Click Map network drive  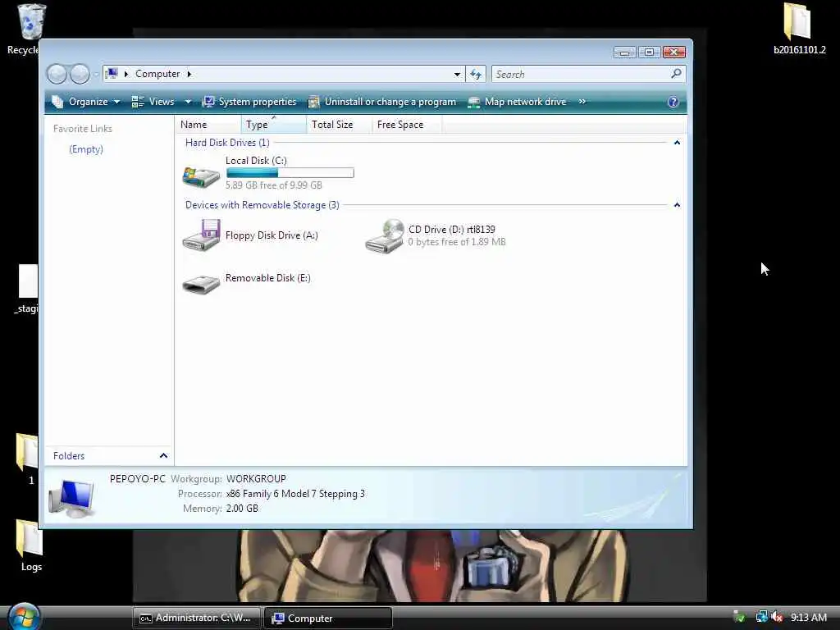[517, 102]
